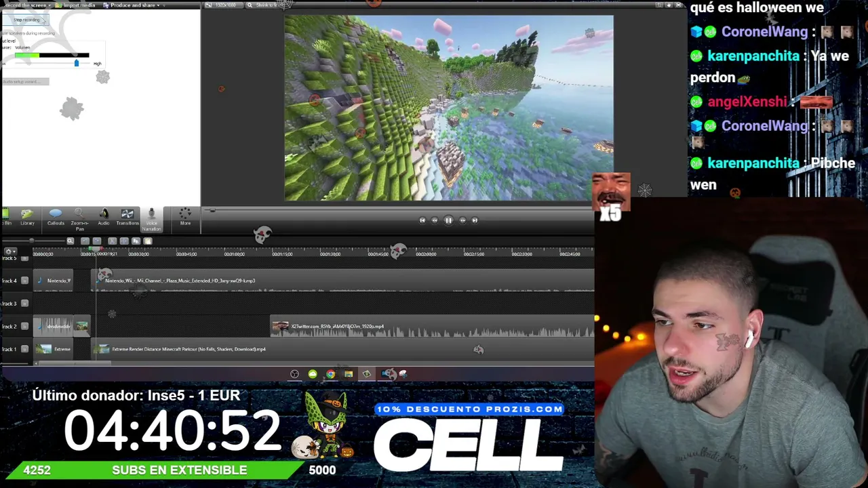868x488 pixels.
Task: Click the Stop recording button
Action: pos(26,20)
